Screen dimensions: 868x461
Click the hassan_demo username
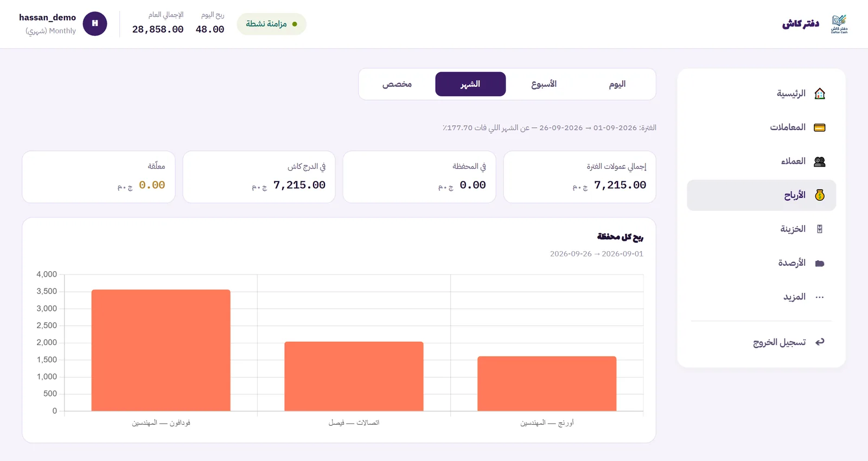tap(47, 17)
